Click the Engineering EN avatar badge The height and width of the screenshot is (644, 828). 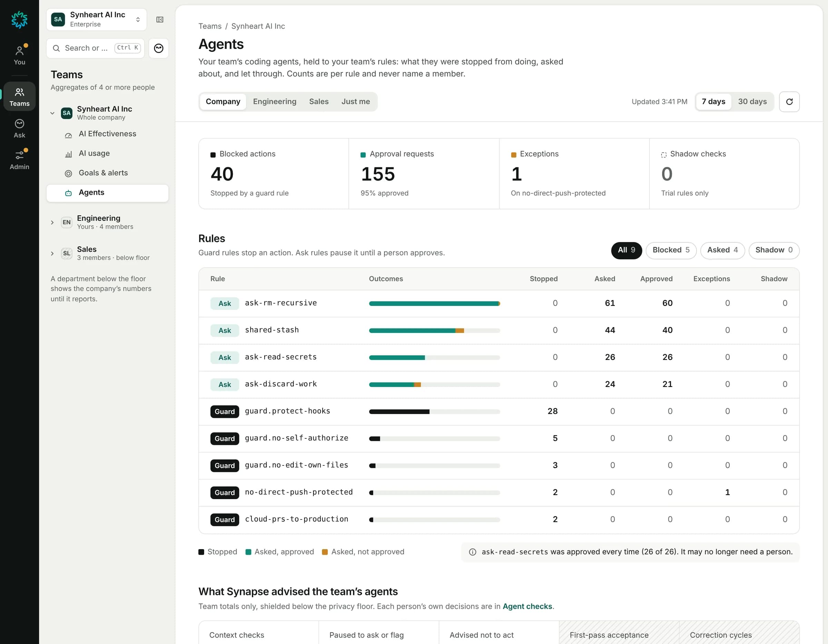pyautogui.click(x=66, y=222)
